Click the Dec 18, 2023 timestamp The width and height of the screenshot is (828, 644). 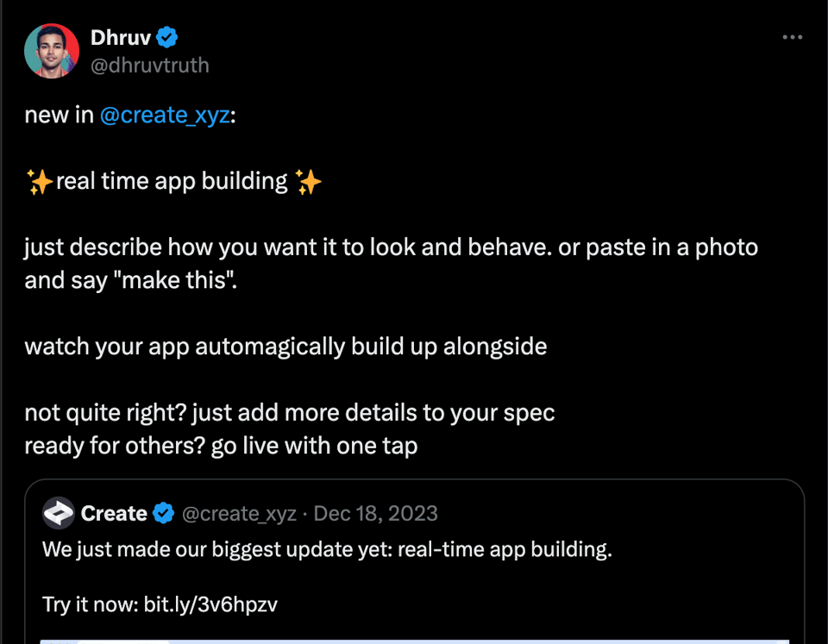click(x=375, y=513)
